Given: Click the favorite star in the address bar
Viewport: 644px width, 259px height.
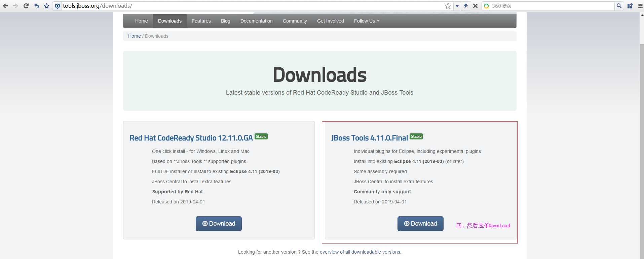Looking at the screenshot, I should (x=448, y=6).
